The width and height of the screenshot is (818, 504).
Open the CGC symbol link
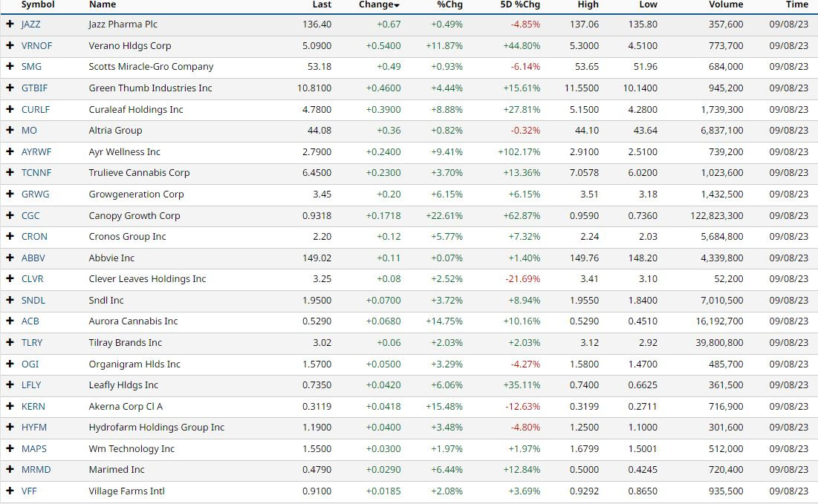[x=30, y=215]
